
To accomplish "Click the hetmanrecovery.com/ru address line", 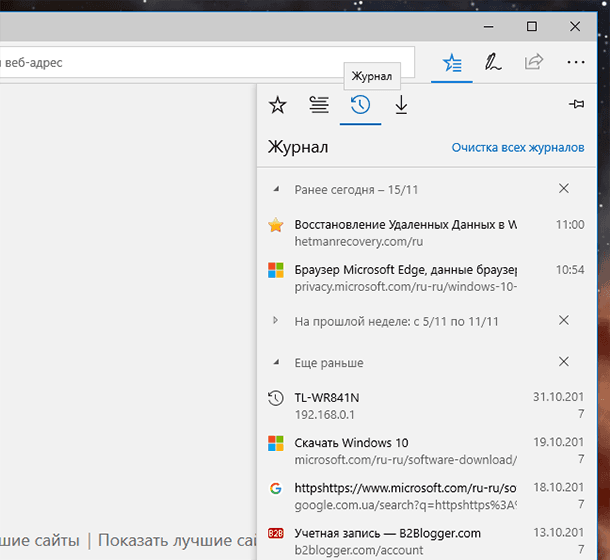I will click(358, 242).
